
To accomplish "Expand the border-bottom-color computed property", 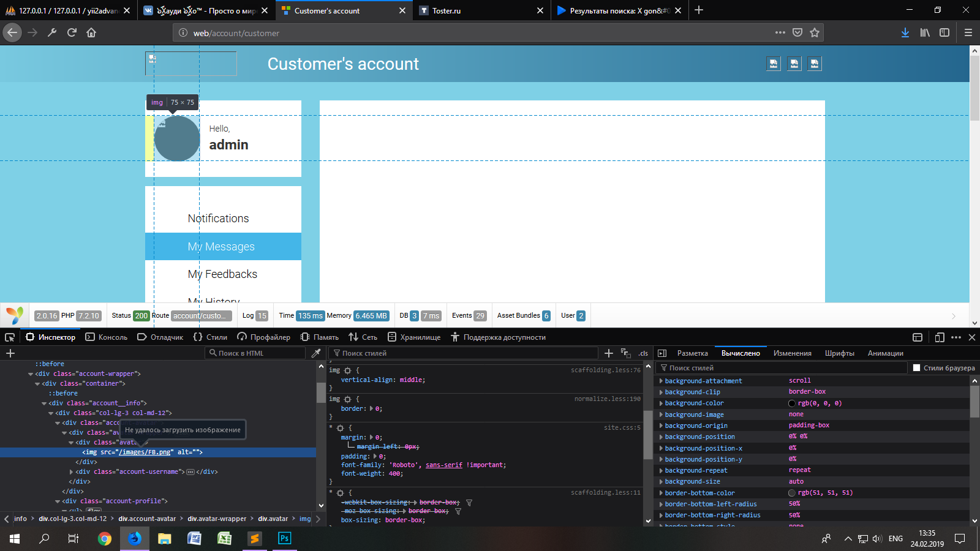I will 661,493.
